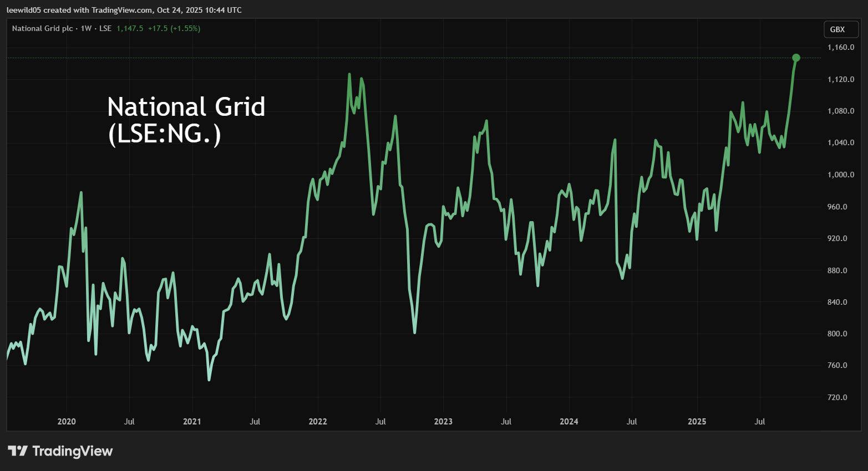Click the TradingView logo icon at bottom left
The height and width of the screenshot is (471, 868).
click(x=17, y=451)
